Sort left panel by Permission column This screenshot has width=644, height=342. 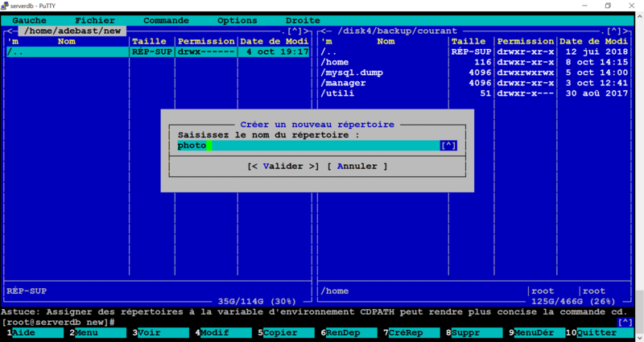click(x=206, y=41)
